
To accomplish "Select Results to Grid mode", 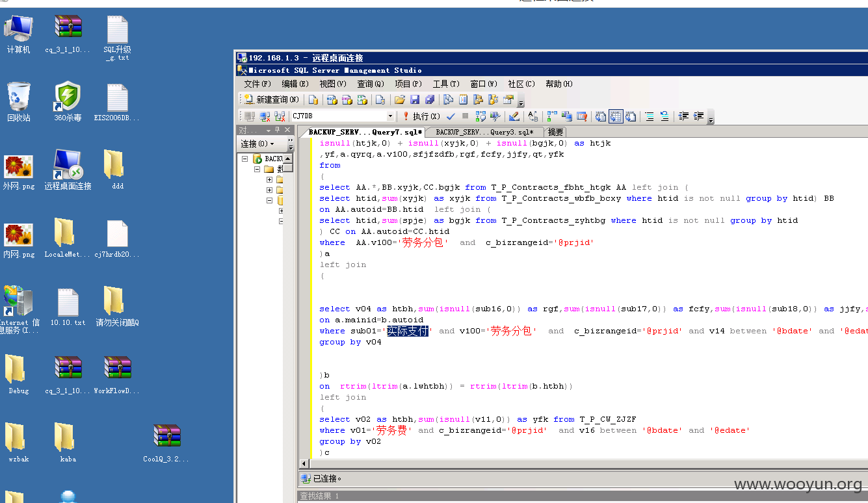I will [616, 116].
